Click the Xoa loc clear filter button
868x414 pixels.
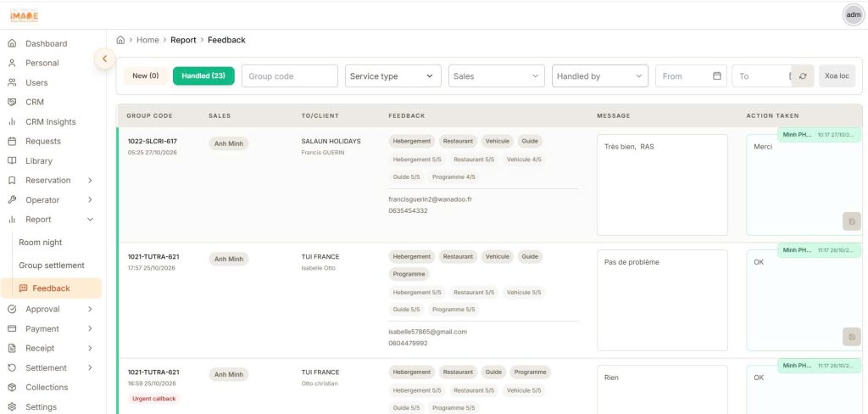pyautogui.click(x=837, y=76)
